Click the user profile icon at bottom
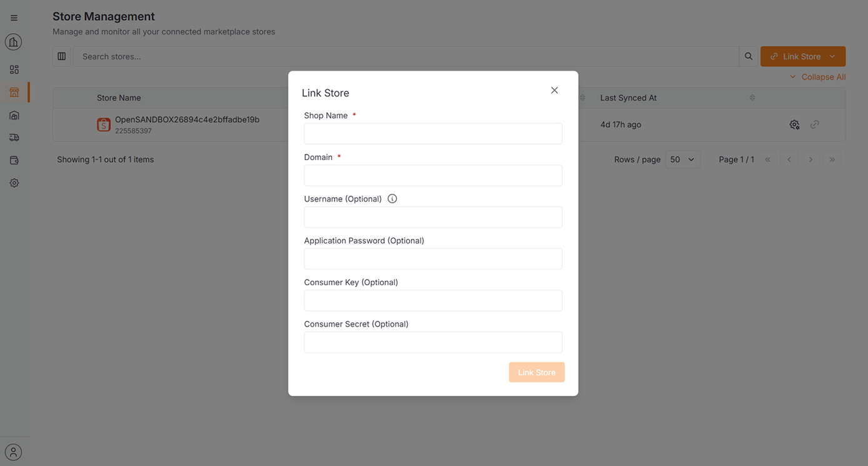The image size is (868, 466). coord(13,452)
